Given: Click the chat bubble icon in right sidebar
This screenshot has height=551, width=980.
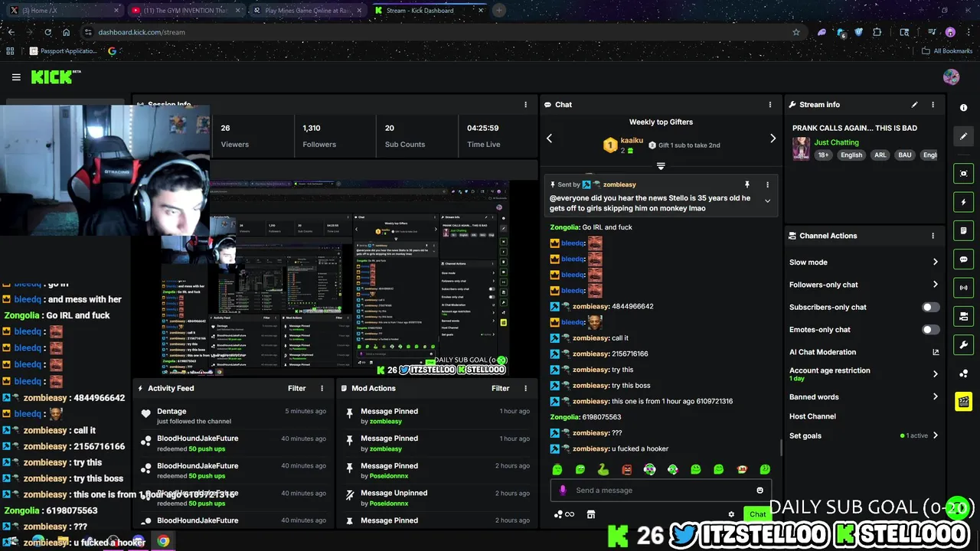Looking at the screenshot, I should (964, 259).
